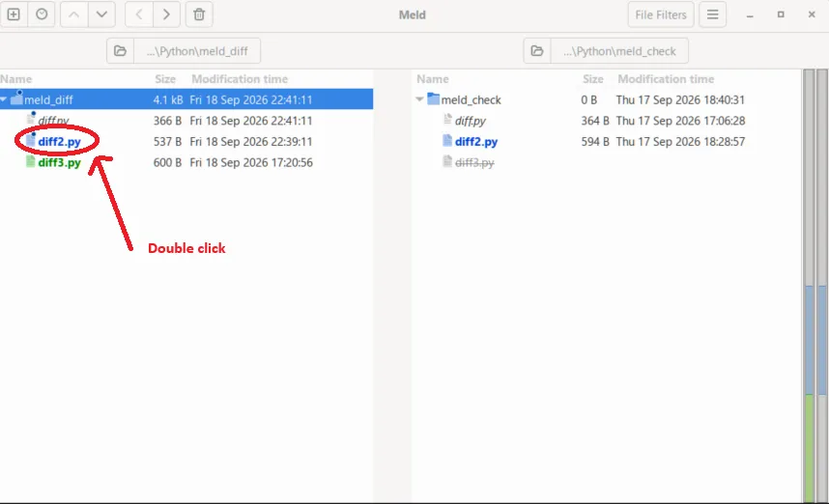Click timestamp Thu 17 Sep 2026 18:40:31
Screen dimensions: 829x504
click(680, 99)
